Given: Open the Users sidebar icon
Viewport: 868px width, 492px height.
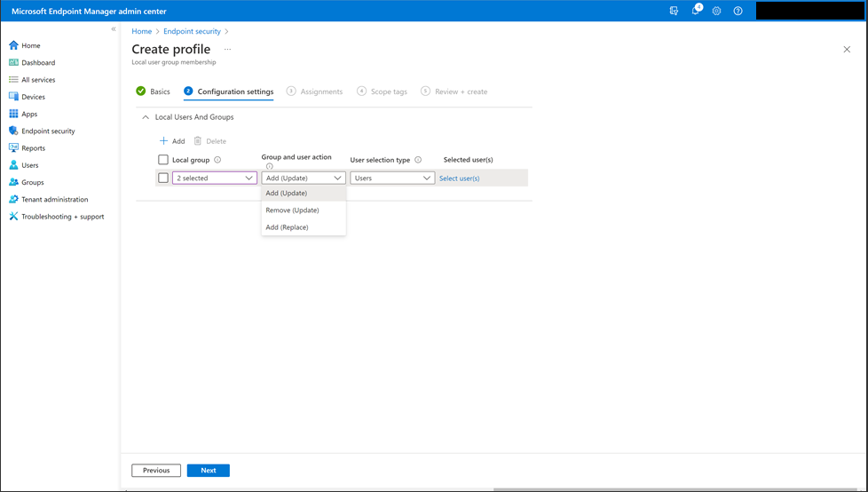Looking at the screenshot, I should (14, 165).
